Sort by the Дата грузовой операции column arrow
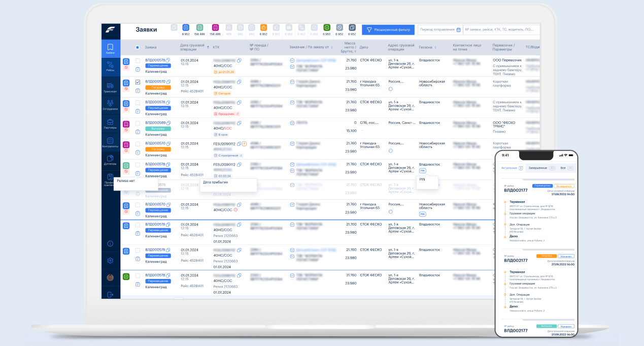Screen dimensions: 644x346 pos(208,47)
